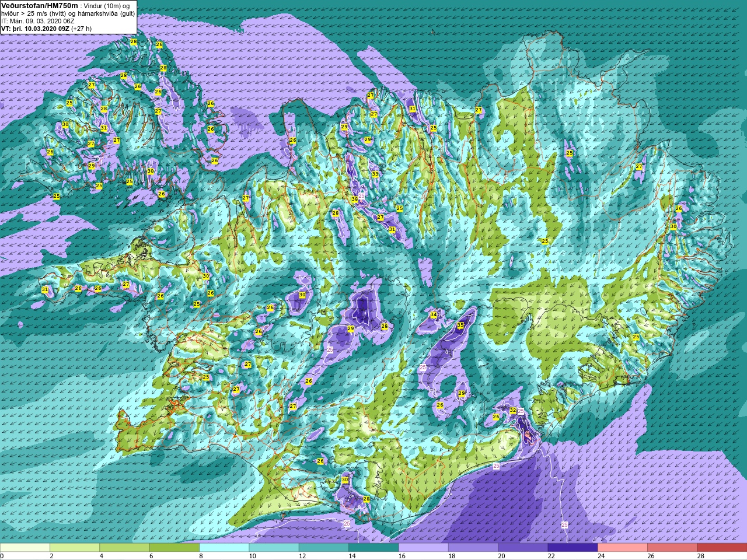747x560 pixels.
Task: Select the light yellow-green 2–4 m/s legend swatch
Action: (x=75, y=548)
